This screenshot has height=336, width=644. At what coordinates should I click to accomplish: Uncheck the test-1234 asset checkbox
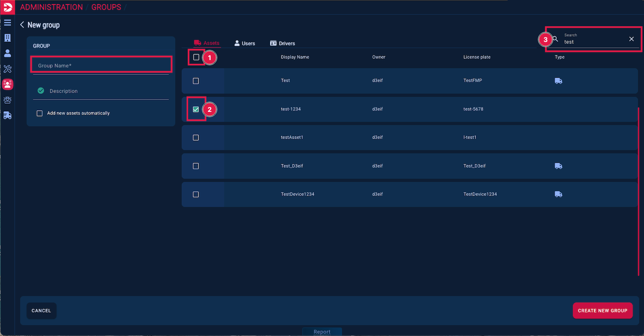coord(196,109)
